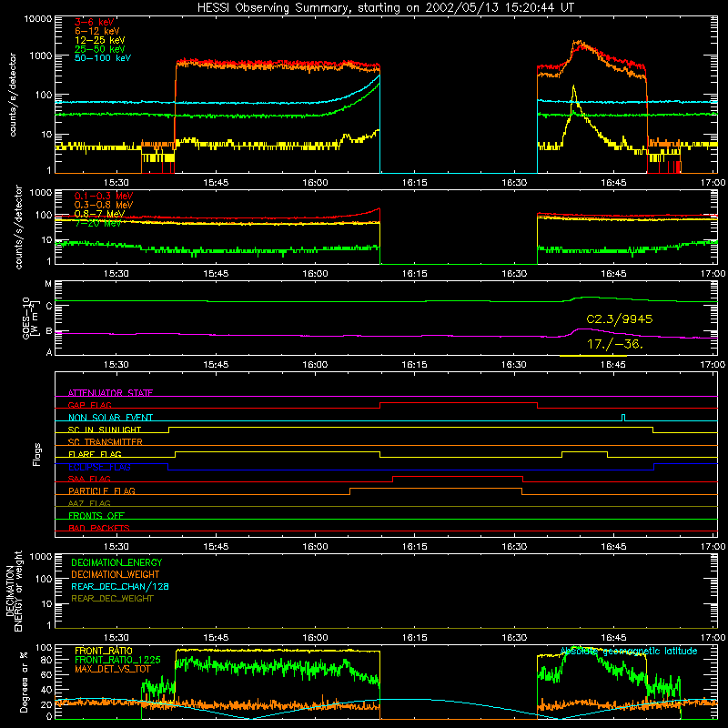Select the green 25-50 keV legend entry
Image resolution: width=728 pixels, height=728 pixels.
[x=100, y=49]
